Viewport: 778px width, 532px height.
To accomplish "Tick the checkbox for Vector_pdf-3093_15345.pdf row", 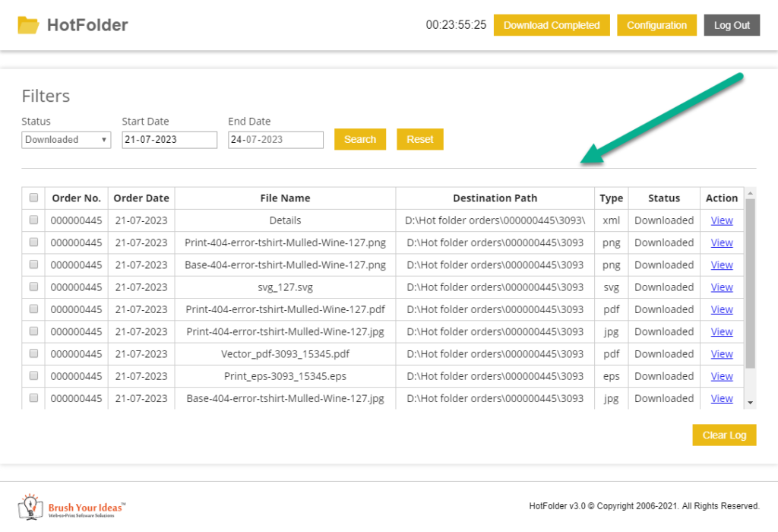I will click(x=33, y=354).
